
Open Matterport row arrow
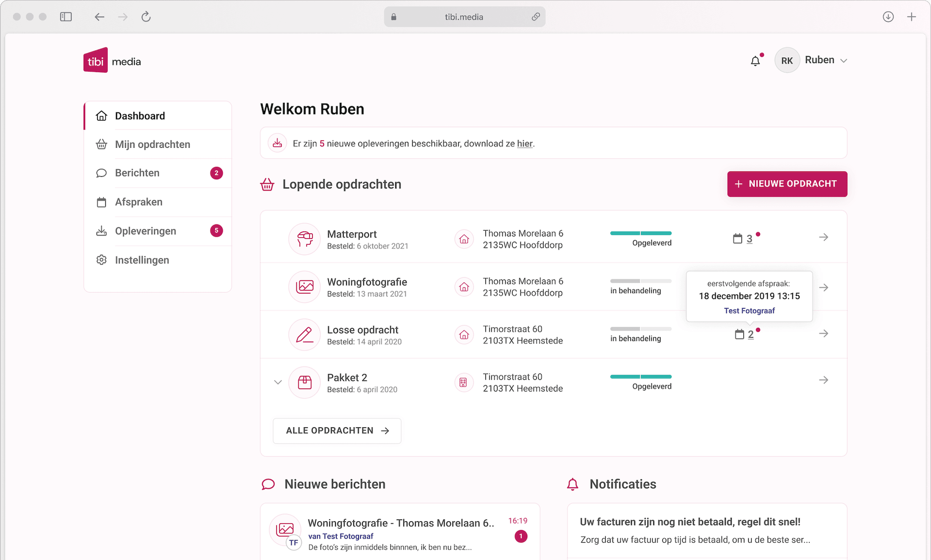823,237
